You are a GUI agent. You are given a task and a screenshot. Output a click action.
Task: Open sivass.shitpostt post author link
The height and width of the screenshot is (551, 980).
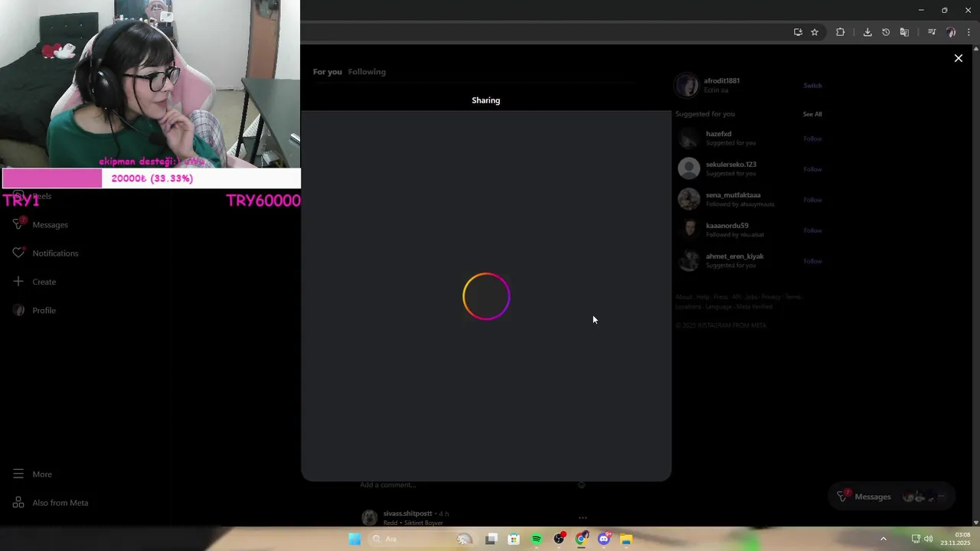407,514
